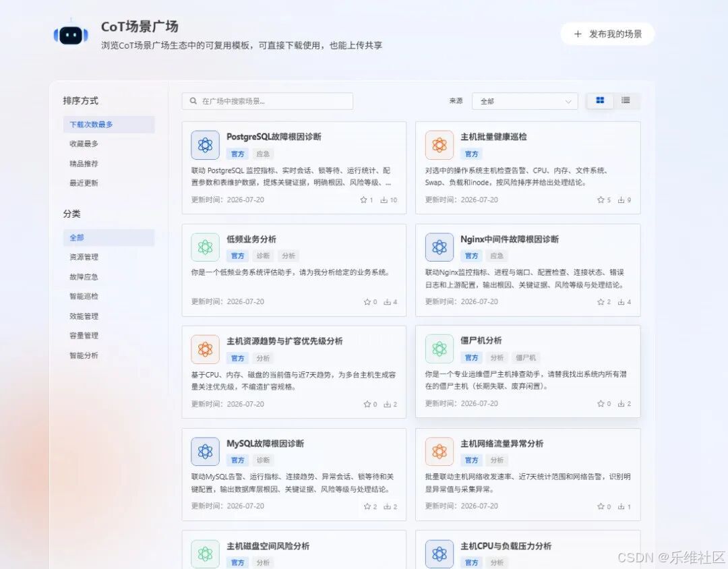Sort by 收藏最多

pos(84,144)
